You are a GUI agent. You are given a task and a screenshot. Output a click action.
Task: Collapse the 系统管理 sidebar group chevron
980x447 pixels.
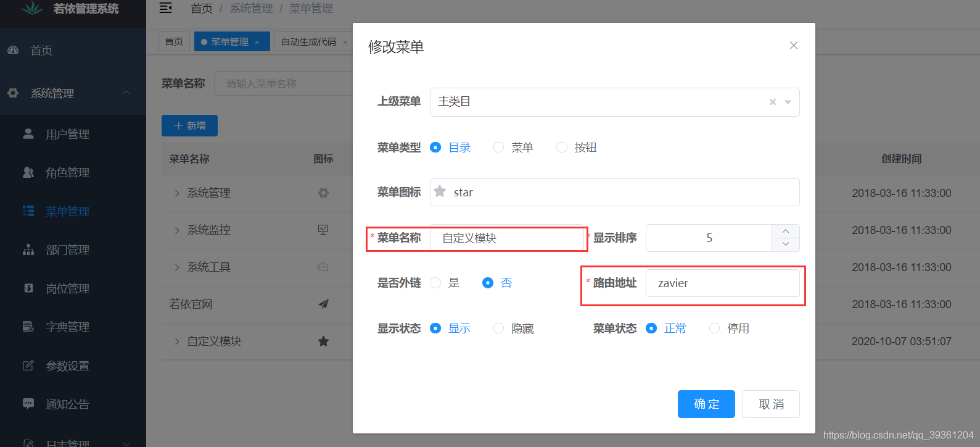click(126, 93)
